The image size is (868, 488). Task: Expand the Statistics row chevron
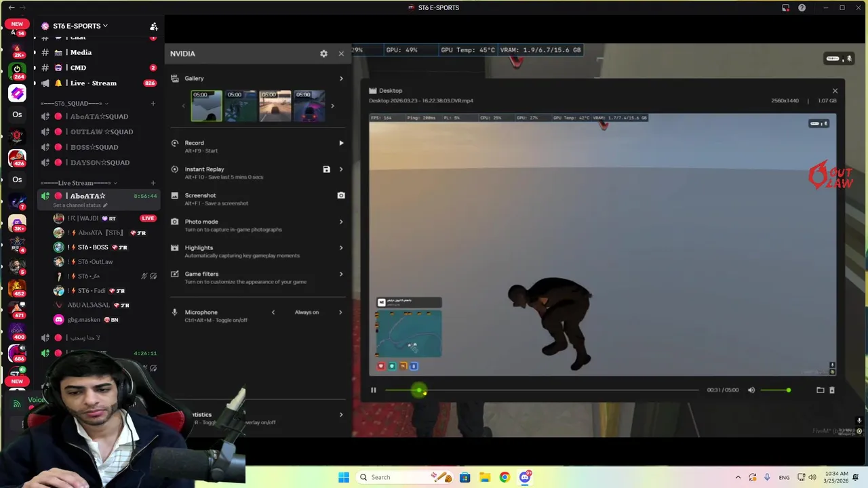[x=341, y=415]
